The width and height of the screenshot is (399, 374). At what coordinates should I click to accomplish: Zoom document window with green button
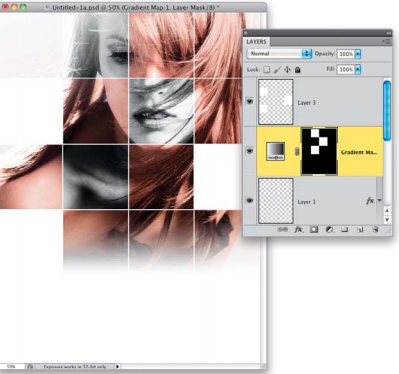(23, 7)
